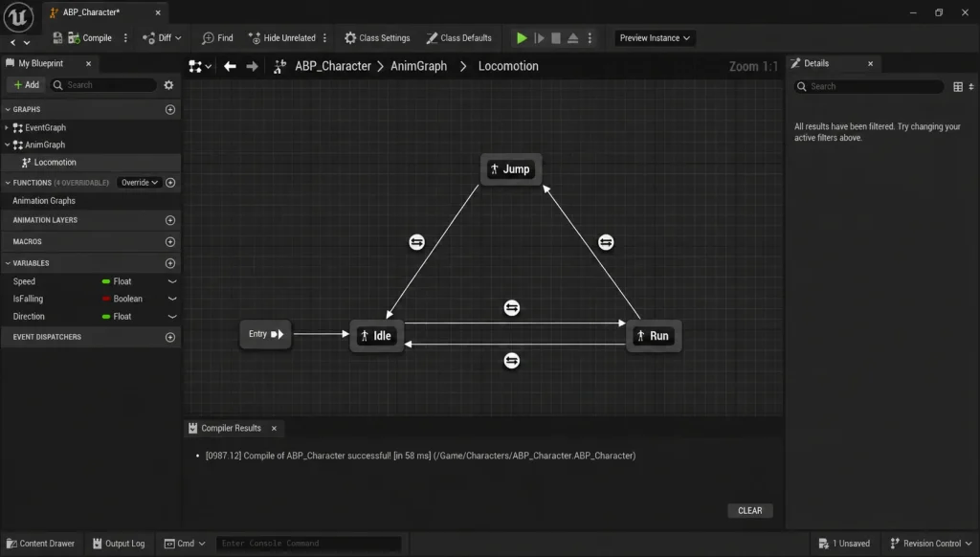Open play options three-dot menu
Viewport: 980px width, 557px height.
[590, 38]
